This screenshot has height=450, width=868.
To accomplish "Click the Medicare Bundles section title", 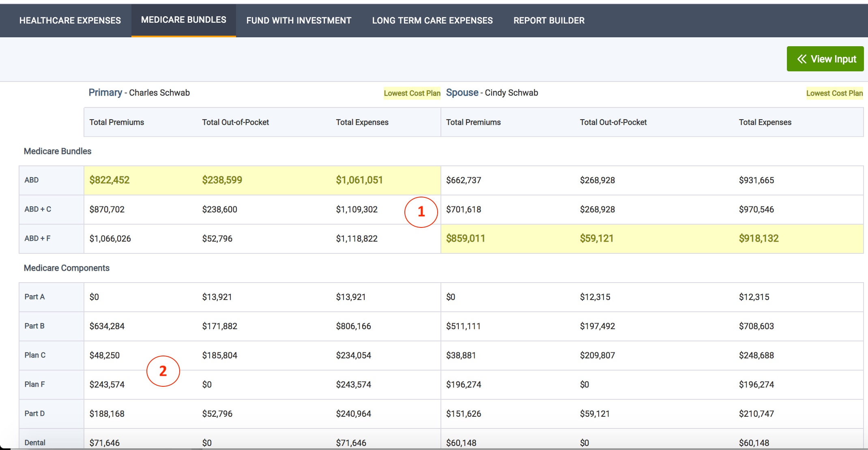I will click(x=58, y=151).
